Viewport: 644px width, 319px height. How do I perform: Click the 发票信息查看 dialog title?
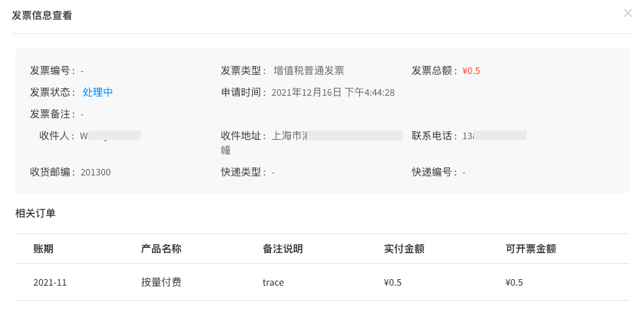[42, 16]
